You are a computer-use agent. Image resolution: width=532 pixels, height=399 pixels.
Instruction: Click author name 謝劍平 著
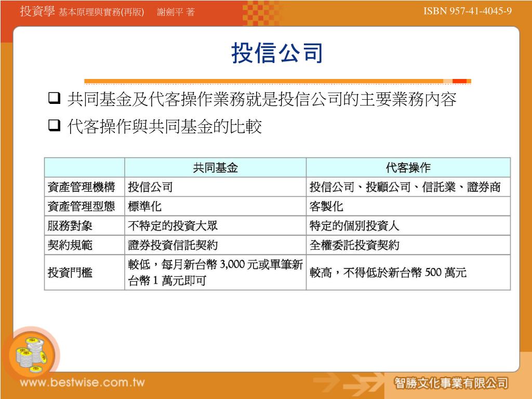(x=176, y=12)
